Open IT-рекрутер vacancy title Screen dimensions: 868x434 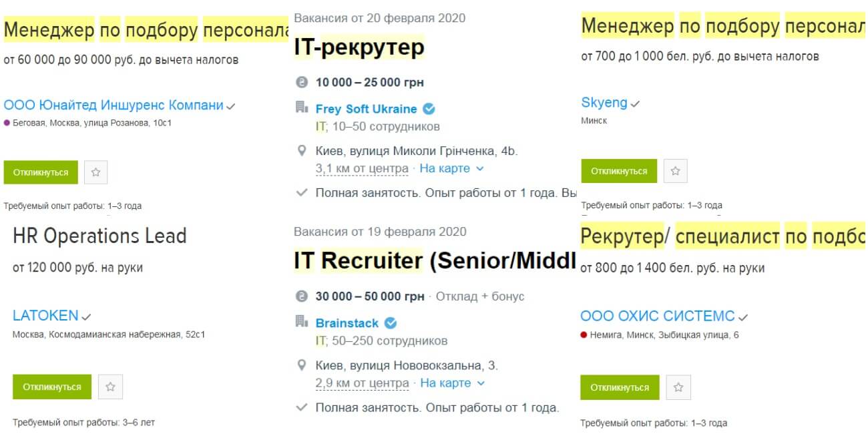pyautogui.click(x=359, y=47)
